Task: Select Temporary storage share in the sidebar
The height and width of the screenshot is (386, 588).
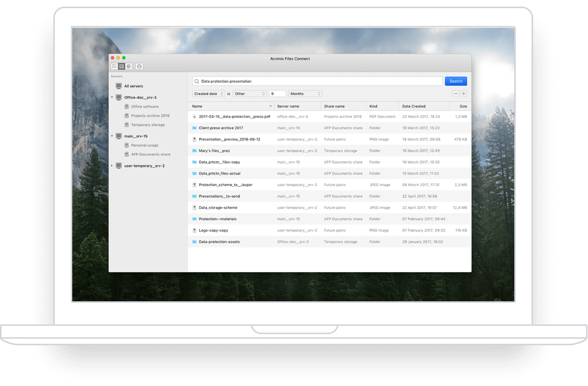Action: pos(148,125)
